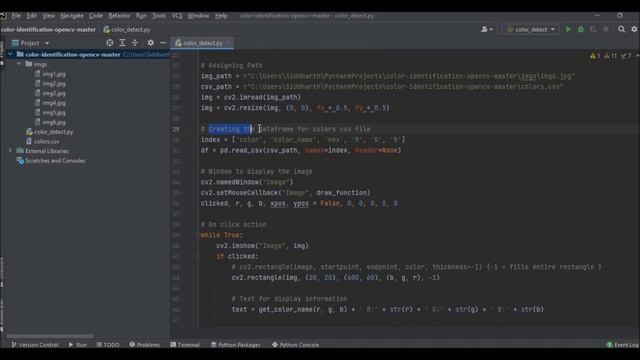The height and width of the screenshot is (360, 640).
Task: Open the Tools menu
Action: click(159, 16)
